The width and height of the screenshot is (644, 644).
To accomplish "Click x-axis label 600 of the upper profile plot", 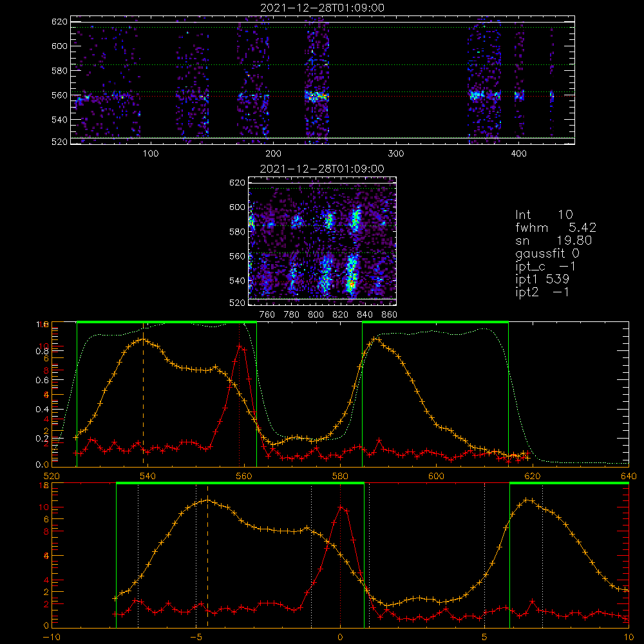I will pyautogui.click(x=436, y=476).
